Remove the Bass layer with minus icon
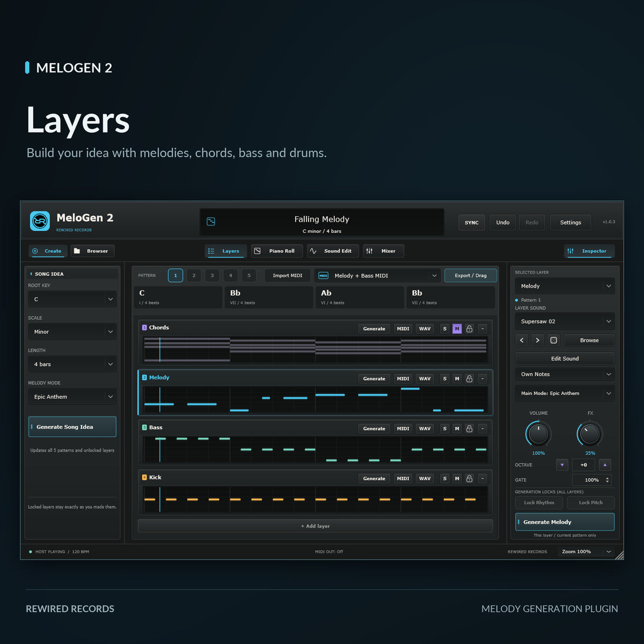The image size is (644, 644). click(x=482, y=428)
